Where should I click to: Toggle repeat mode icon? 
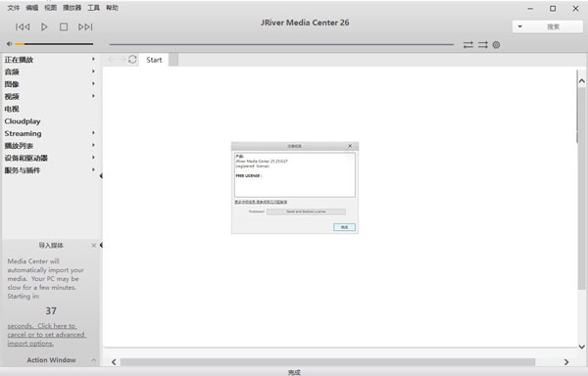(x=468, y=45)
